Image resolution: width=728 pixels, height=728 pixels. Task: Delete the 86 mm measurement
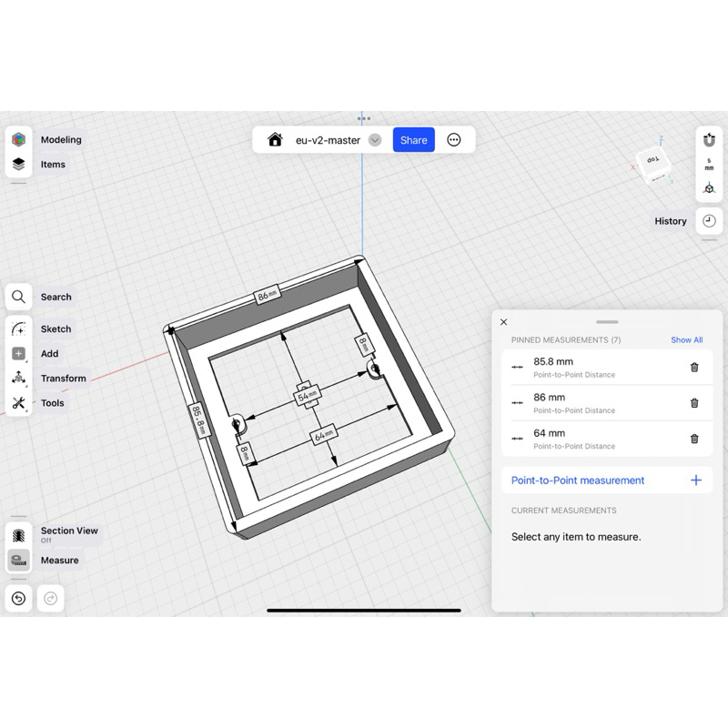tap(694, 403)
